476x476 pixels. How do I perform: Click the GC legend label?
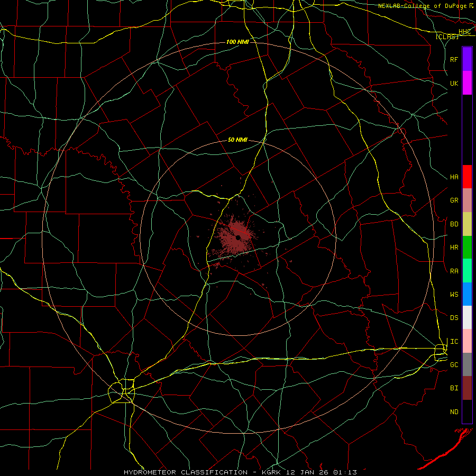click(454, 365)
